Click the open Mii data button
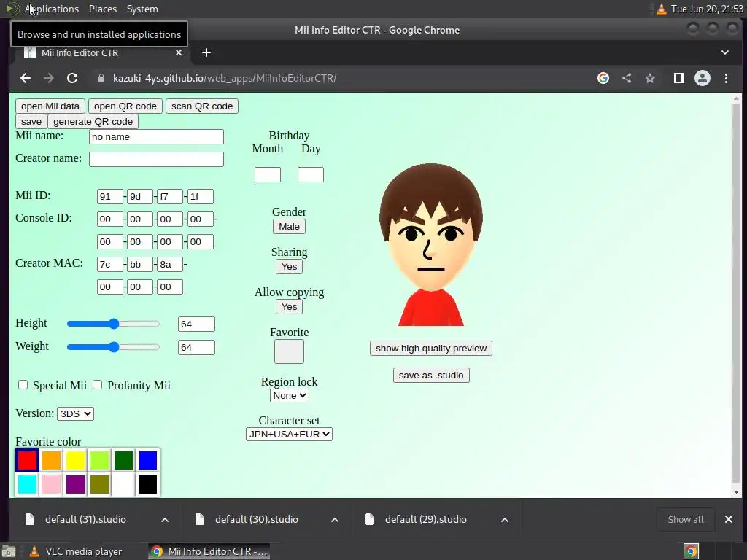This screenshot has width=747, height=560. click(50, 106)
